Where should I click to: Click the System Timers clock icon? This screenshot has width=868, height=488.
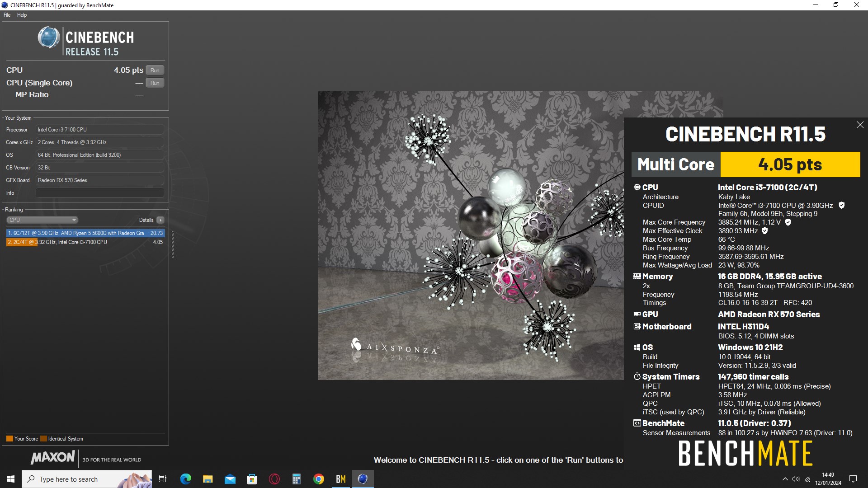tap(637, 376)
